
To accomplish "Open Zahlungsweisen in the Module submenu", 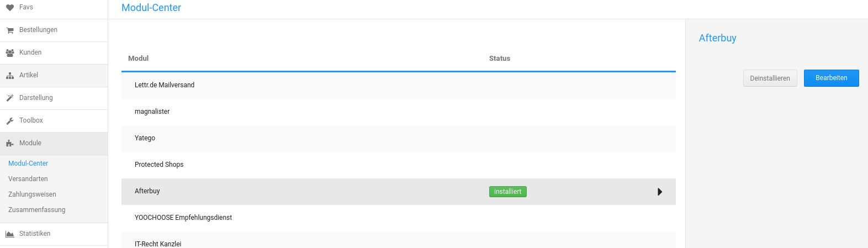I will [32, 194].
